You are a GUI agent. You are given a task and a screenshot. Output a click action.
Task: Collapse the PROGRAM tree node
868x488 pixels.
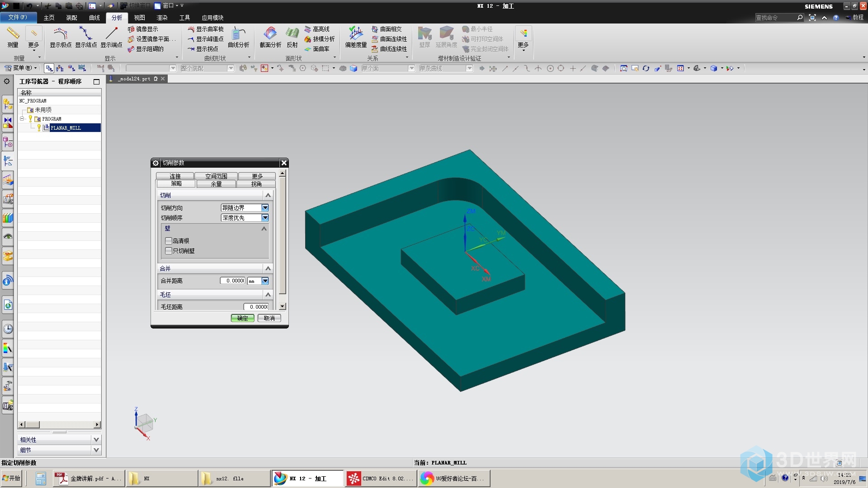22,119
